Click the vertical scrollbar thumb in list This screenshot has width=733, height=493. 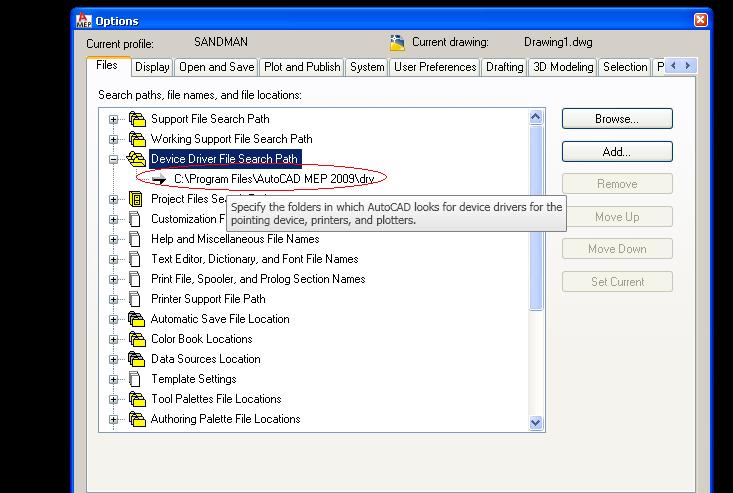click(x=536, y=218)
